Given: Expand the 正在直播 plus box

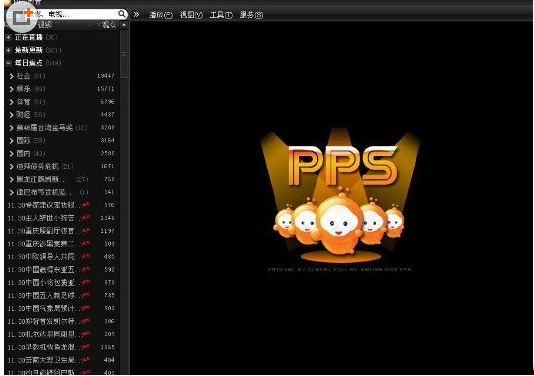Looking at the screenshot, I should click(9, 37).
